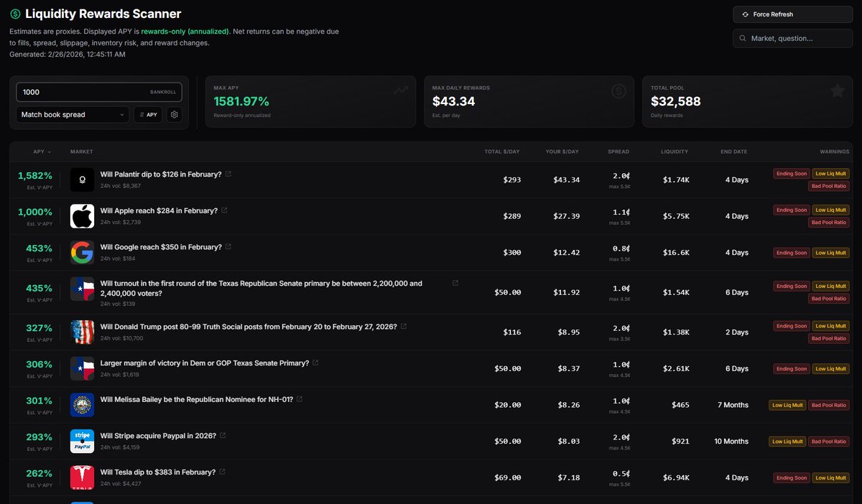Focus the Market, question search field

(792, 38)
